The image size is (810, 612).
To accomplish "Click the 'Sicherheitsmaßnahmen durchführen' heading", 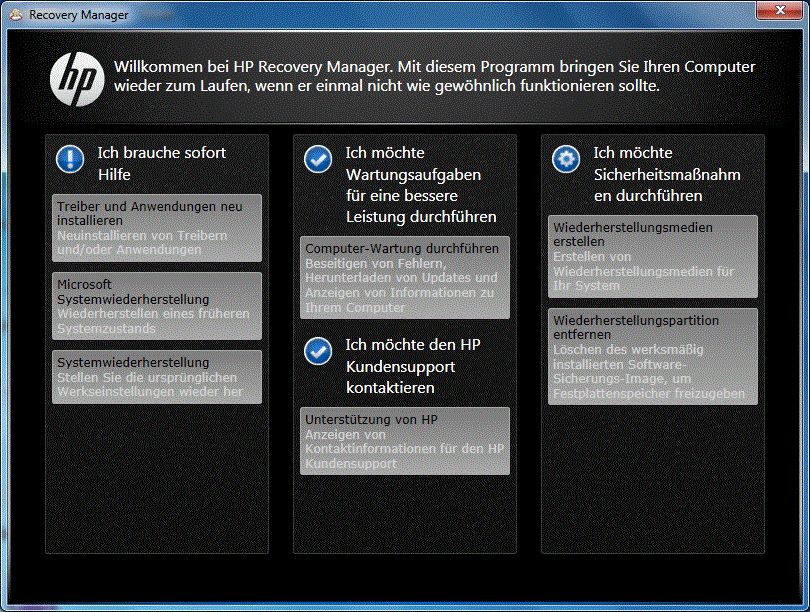I will 667,174.
